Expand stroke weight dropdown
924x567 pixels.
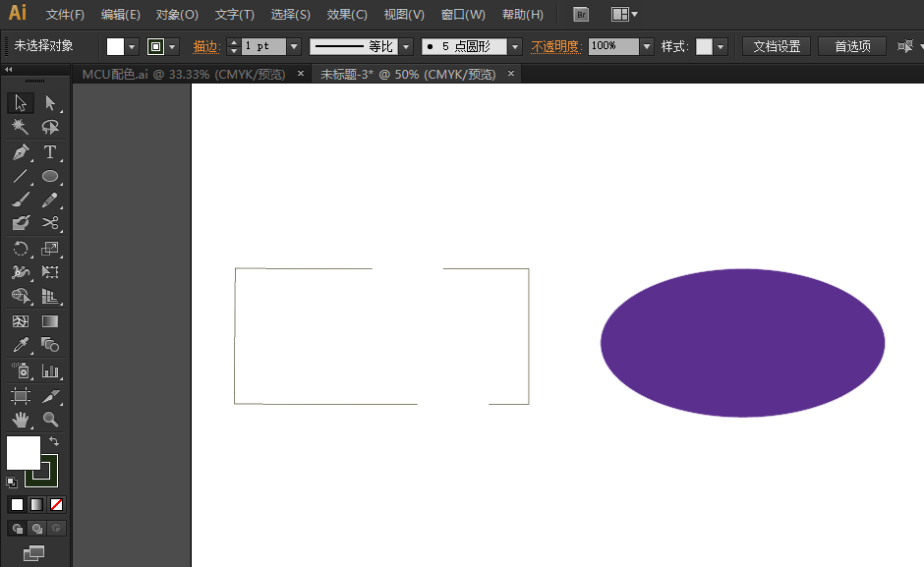click(x=294, y=46)
